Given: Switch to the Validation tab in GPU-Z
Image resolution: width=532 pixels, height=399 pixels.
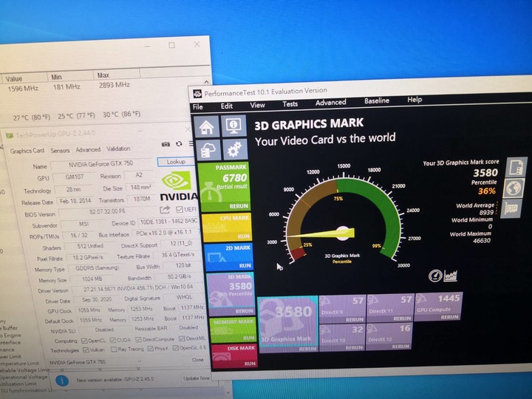Looking at the screenshot, I should pos(118,149).
